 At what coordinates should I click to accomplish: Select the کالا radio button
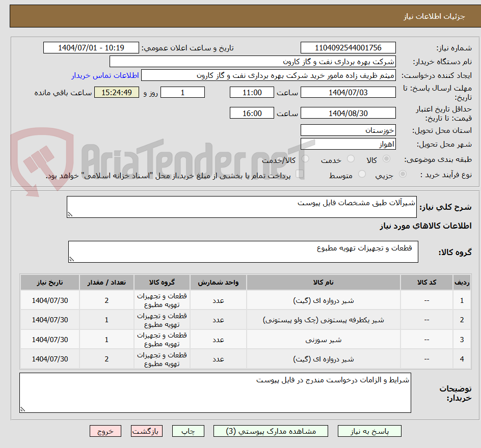pos(386,159)
